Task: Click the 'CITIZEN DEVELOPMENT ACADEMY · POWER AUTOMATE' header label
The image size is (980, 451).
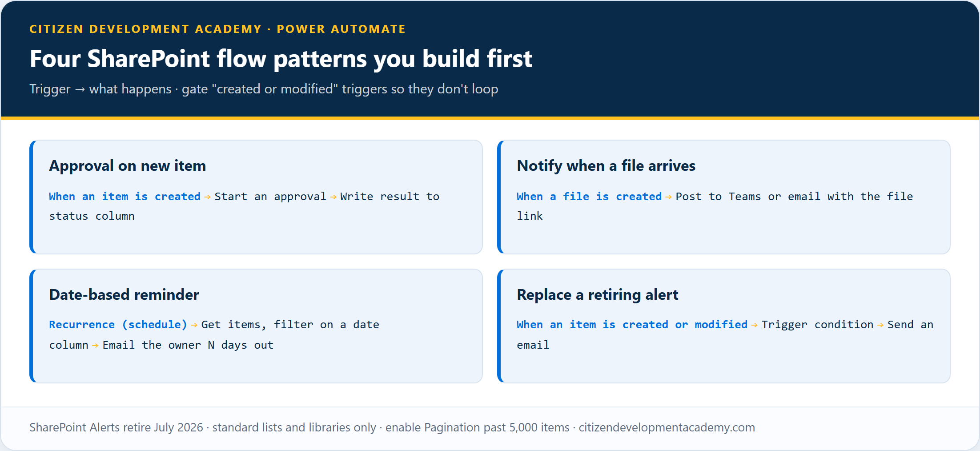Action: [217, 29]
